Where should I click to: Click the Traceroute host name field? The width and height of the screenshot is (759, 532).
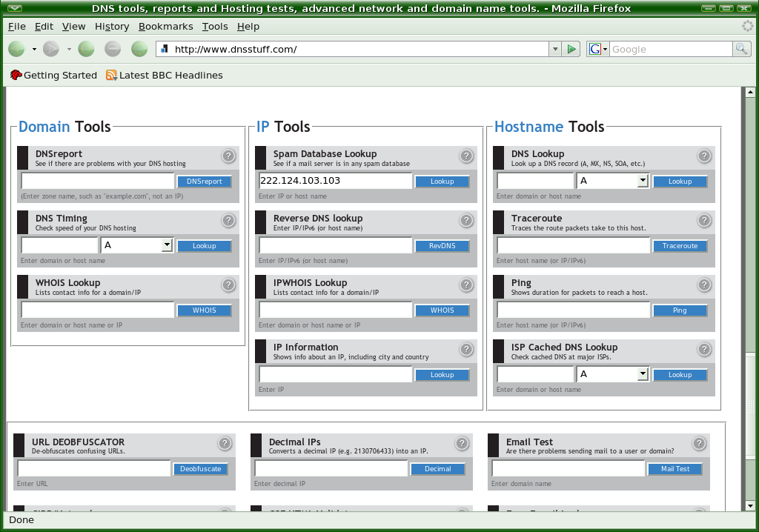point(574,245)
